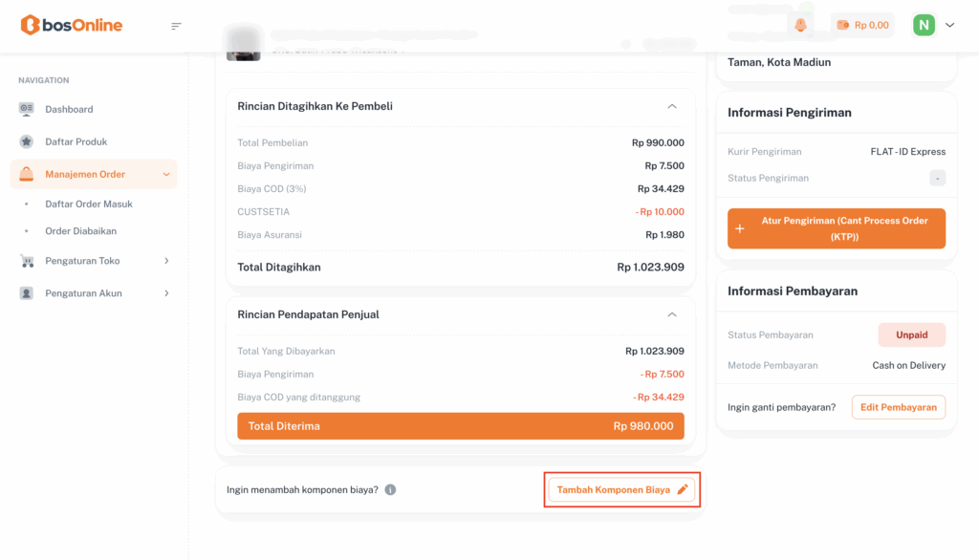The width and height of the screenshot is (979, 560).
Task: Collapse Rincian Ditagihkan Ke Pembeli section
Action: click(x=672, y=106)
